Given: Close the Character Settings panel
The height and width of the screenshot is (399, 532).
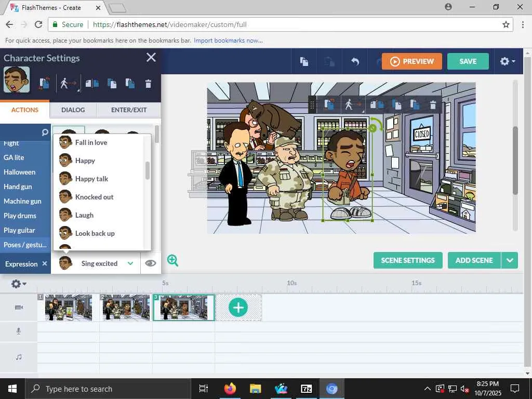Looking at the screenshot, I should [151, 57].
